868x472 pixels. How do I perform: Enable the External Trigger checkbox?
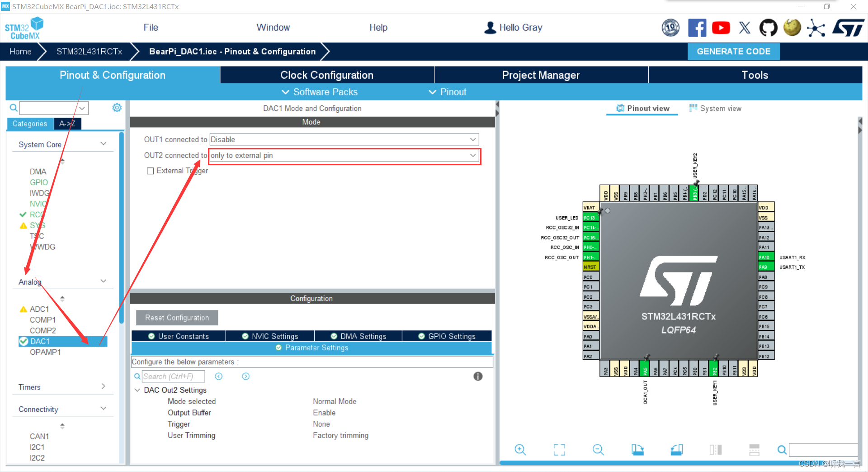coord(150,171)
